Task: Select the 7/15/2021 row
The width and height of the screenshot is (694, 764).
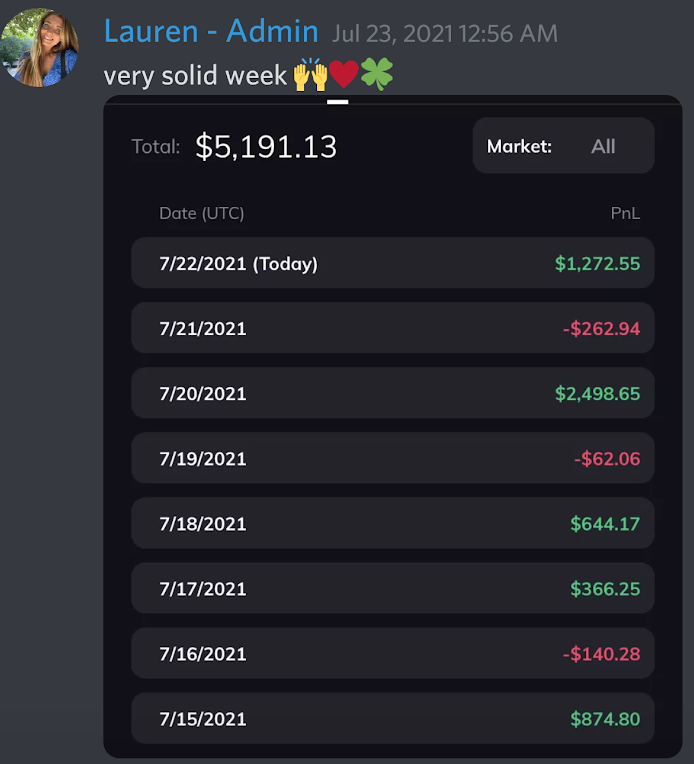Action: point(393,719)
